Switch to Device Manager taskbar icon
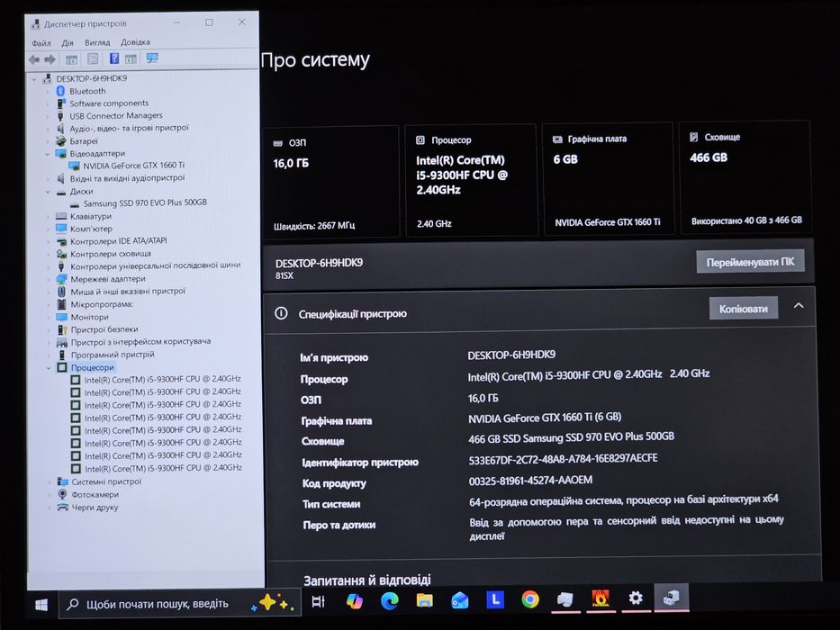The image size is (840, 630). point(672,598)
